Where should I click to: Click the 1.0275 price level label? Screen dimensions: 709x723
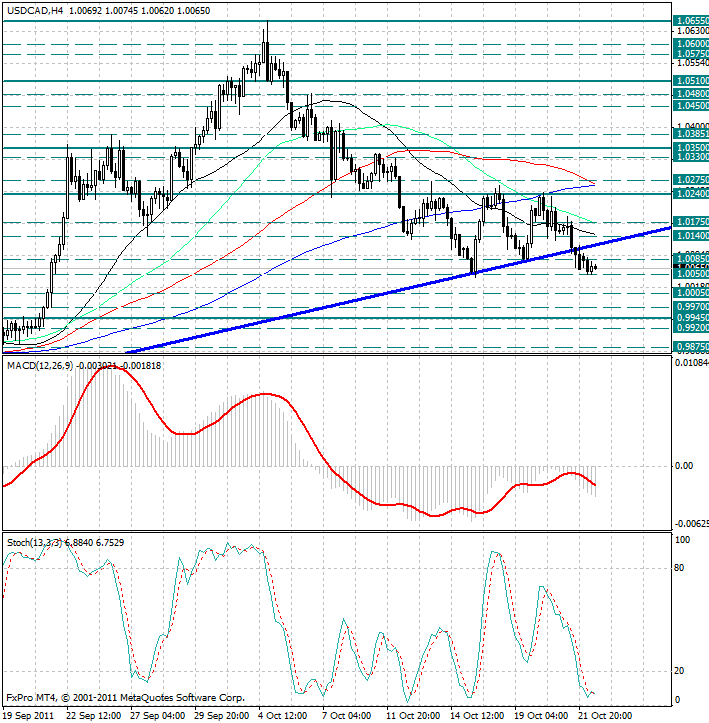(x=691, y=179)
